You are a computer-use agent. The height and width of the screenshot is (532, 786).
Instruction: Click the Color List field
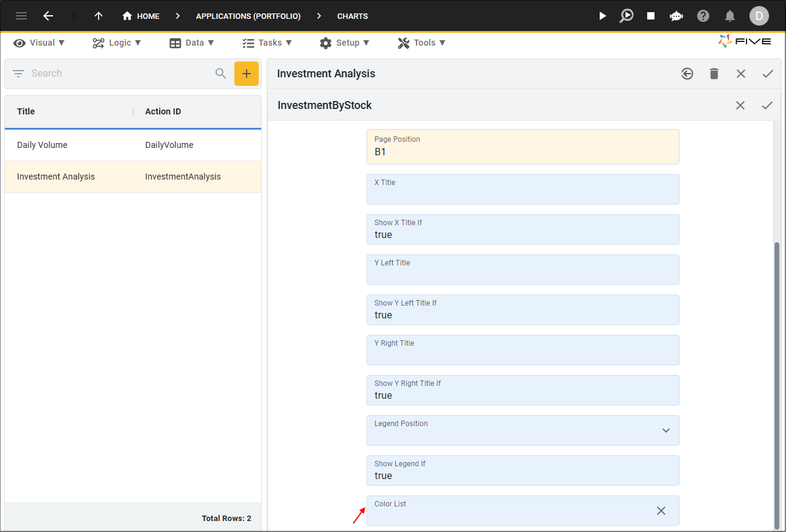[x=522, y=511]
